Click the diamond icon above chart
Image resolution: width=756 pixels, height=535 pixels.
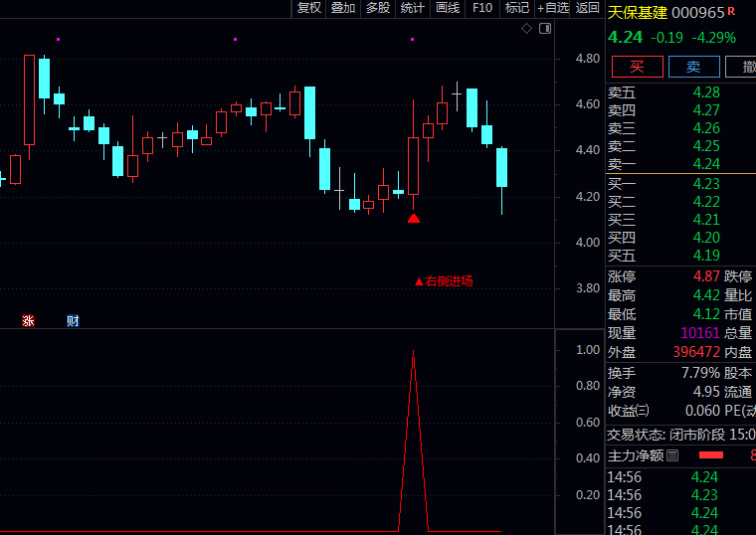526,29
